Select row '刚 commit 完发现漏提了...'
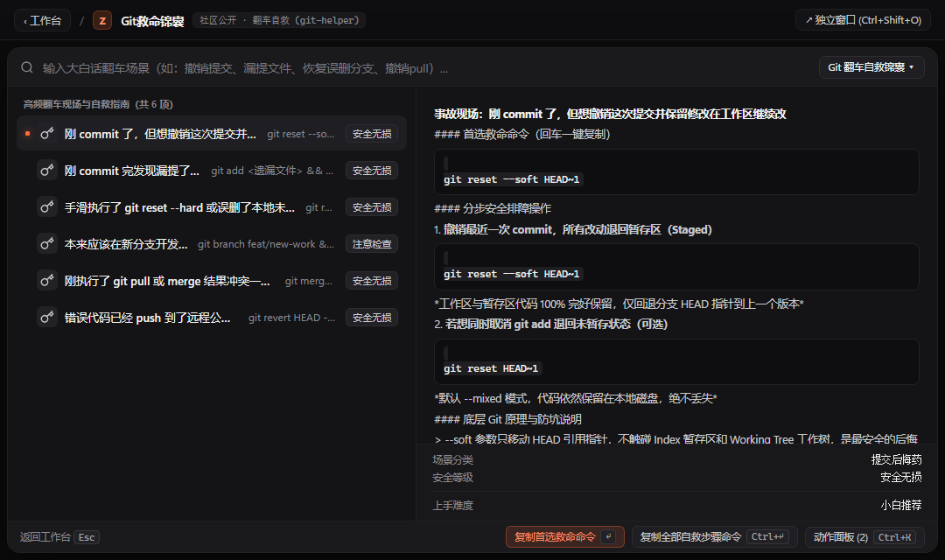Image resolution: width=945 pixels, height=560 pixels. coord(212,170)
